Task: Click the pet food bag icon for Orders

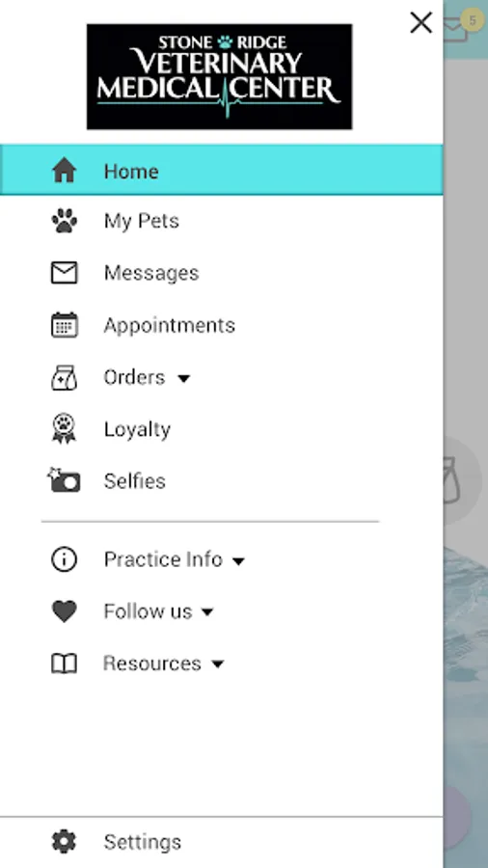Action: pos(65,377)
